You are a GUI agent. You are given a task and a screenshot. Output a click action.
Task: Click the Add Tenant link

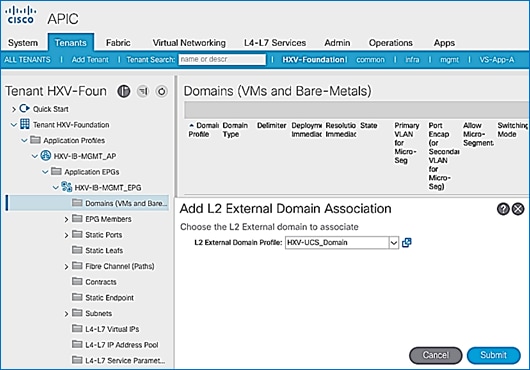coord(90,60)
